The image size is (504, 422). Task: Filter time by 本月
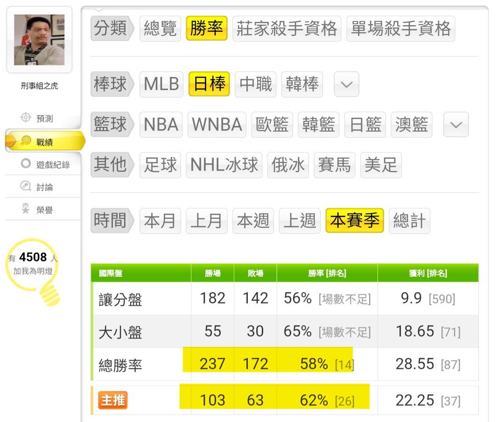pos(161,221)
